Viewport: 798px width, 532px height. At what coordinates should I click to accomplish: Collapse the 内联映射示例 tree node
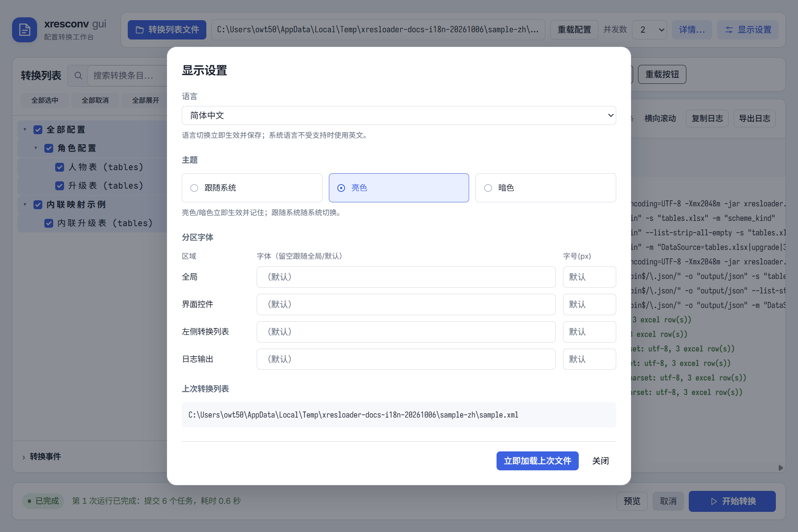[x=25, y=205]
